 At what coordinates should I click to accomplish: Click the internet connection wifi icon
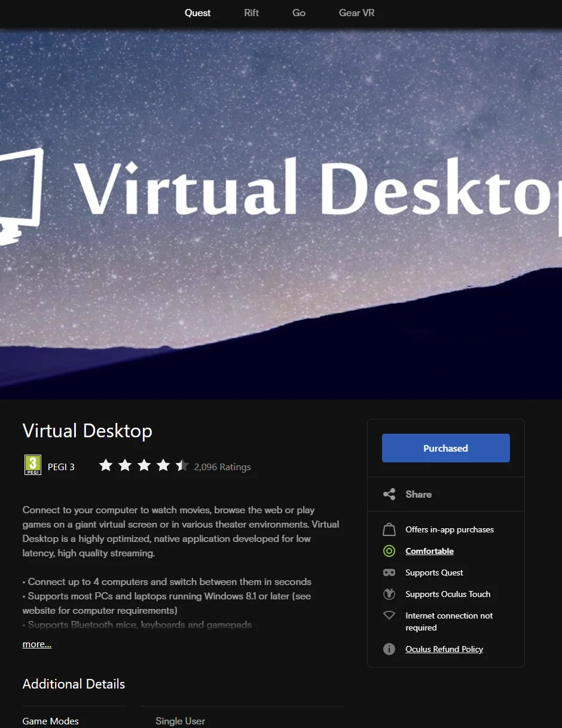389,615
